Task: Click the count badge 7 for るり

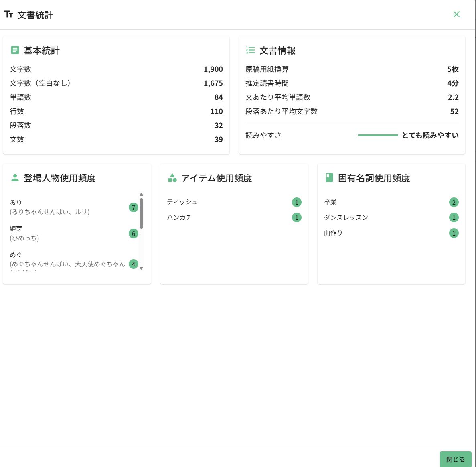Action: click(134, 207)
